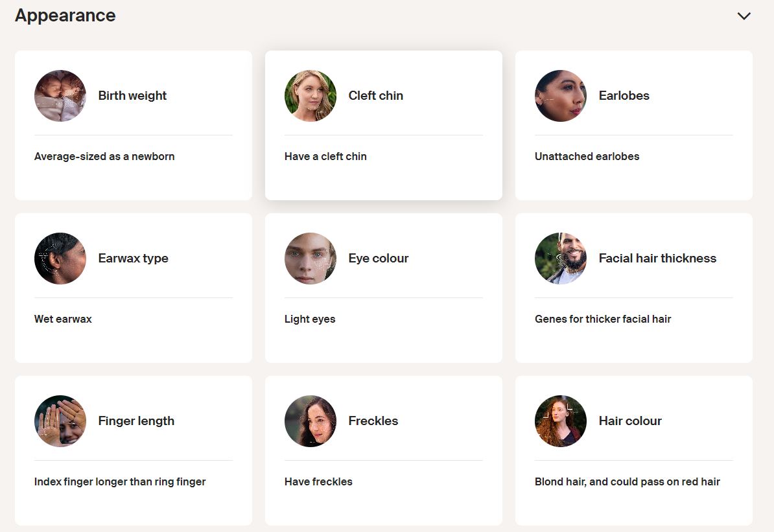Click the Earwax type ear icon
This screenshot has height=532, width=774.
click(60, 259)
